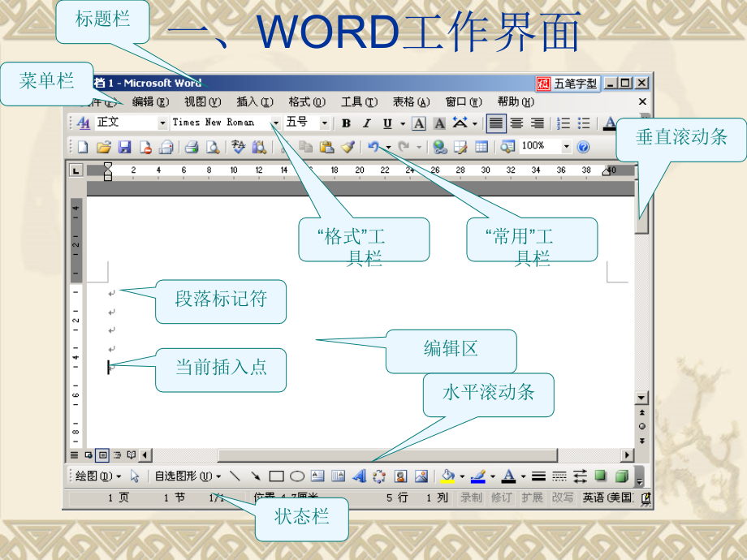Open the 编辑(E) menu
Screen dimensions: 747x560
[x=150, y=101]
